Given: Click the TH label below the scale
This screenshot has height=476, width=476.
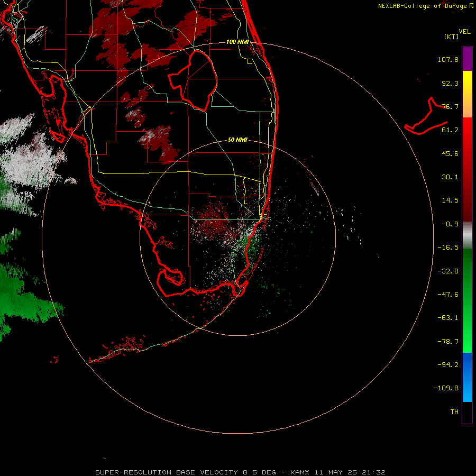Looking at the screenshot, I should (454, 412).
